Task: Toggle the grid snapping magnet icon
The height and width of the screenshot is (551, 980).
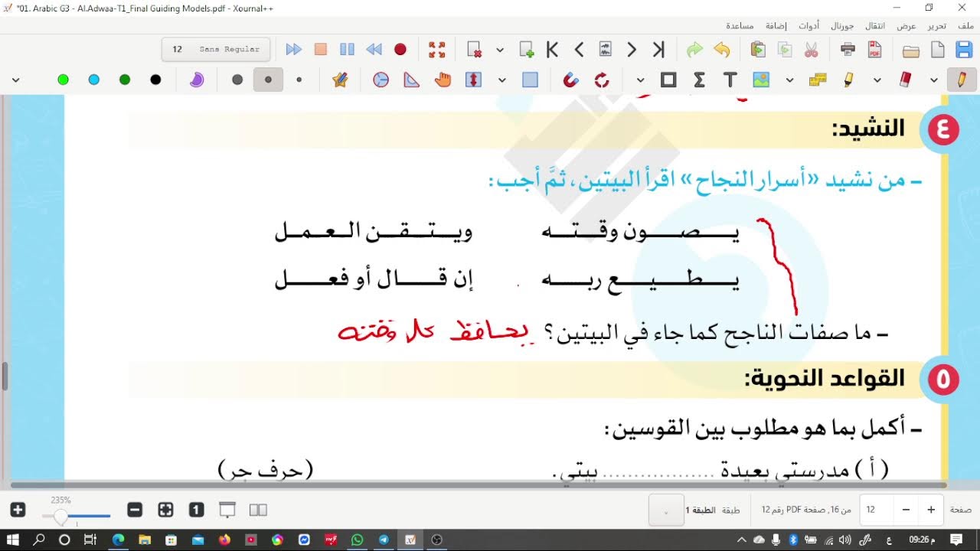Action: (570, 80)
